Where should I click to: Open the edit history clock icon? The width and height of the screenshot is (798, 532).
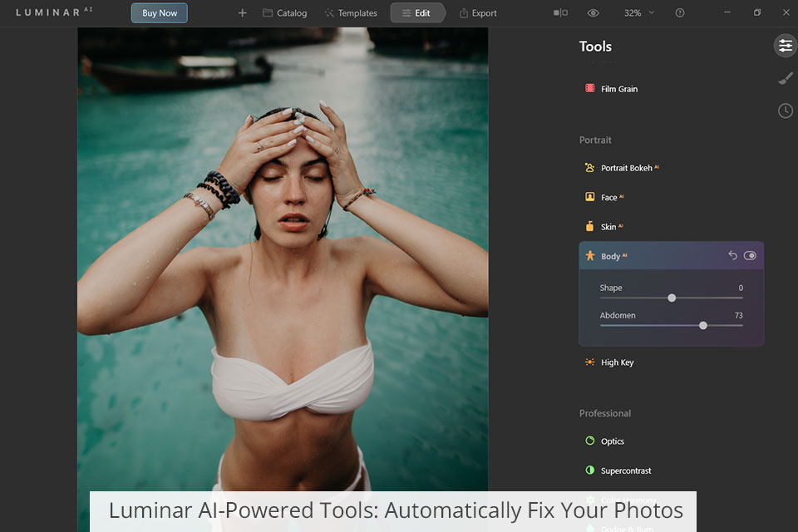pos(786,111)
